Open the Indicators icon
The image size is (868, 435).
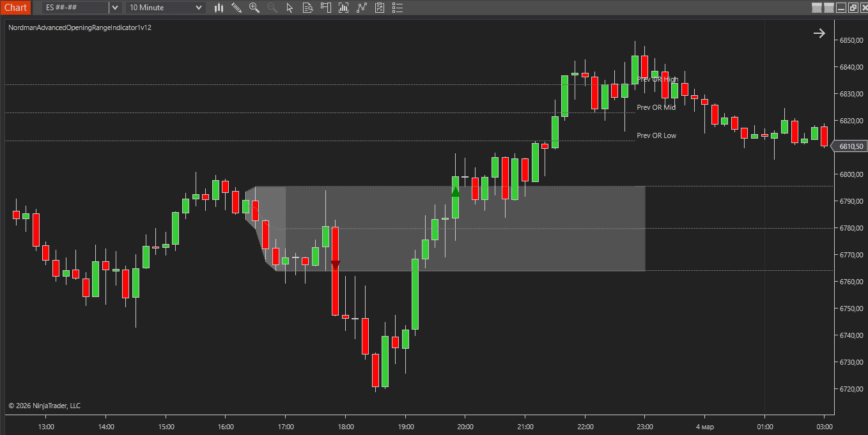[345, 8]
